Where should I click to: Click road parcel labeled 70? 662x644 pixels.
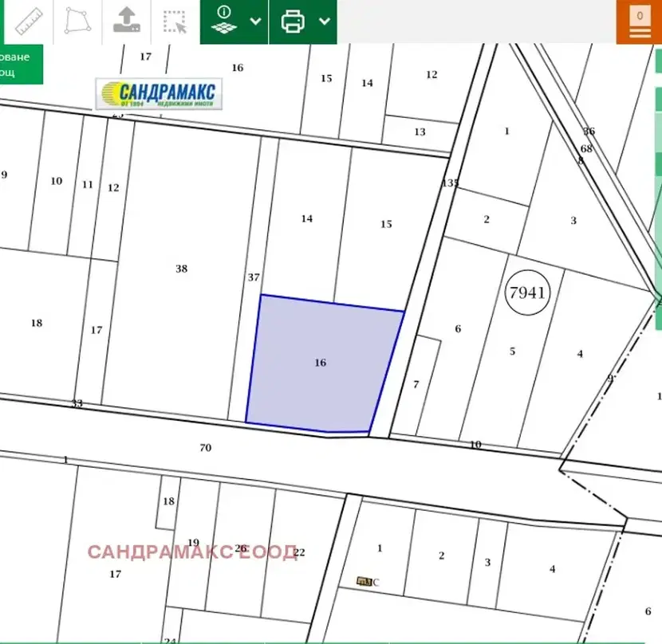[x=206, y=447]
